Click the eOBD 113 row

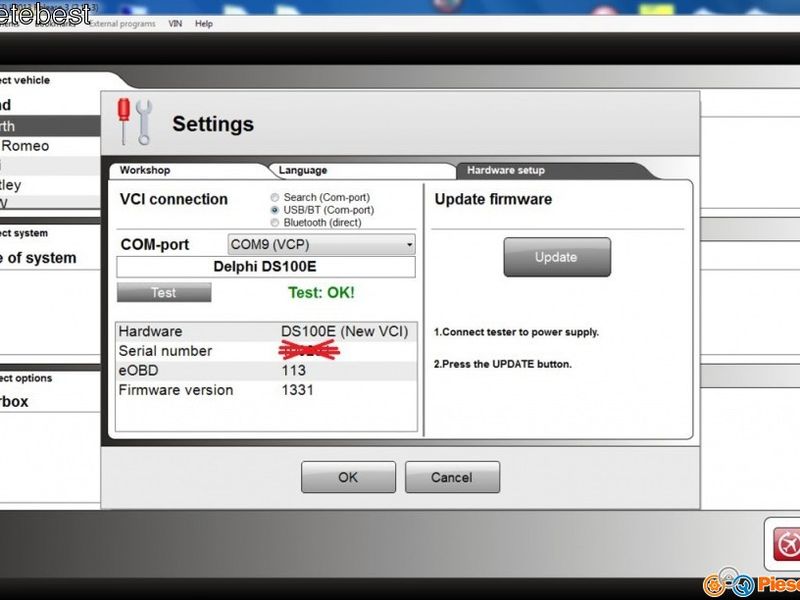(x=266, y=370)
